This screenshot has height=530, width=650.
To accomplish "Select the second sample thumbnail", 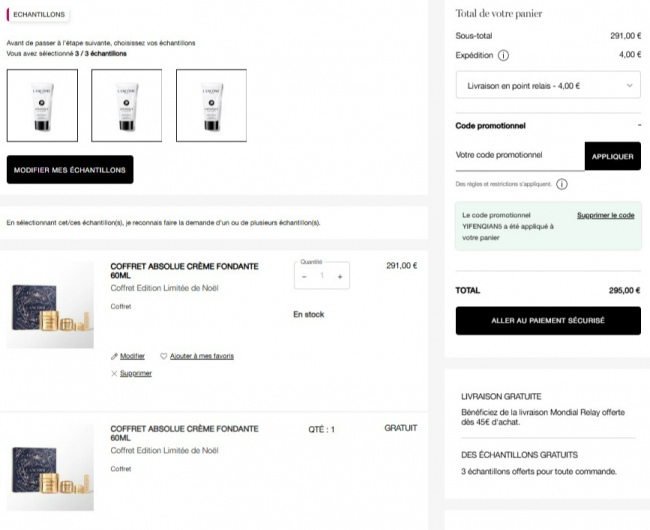I will (x=126, y=105).
